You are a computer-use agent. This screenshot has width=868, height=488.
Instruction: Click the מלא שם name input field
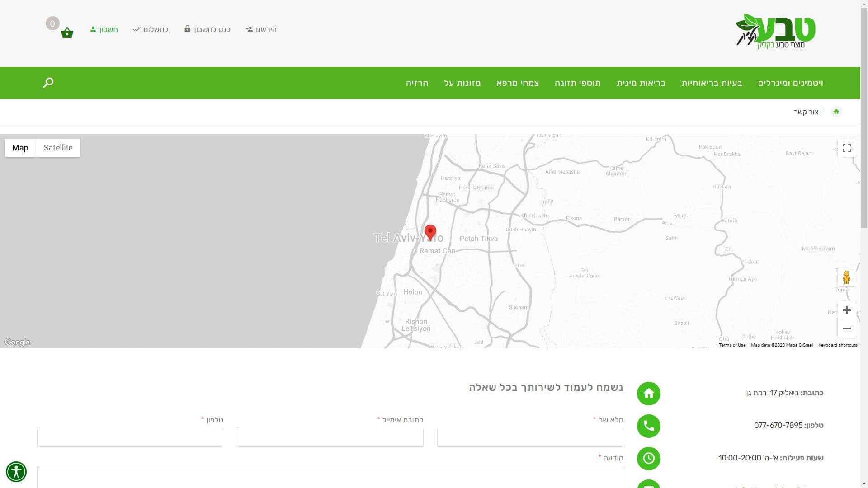530,438
